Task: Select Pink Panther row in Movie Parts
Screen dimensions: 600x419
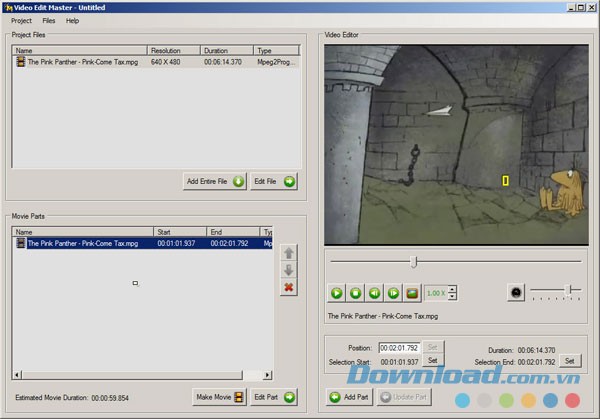Action: (143, 243)
